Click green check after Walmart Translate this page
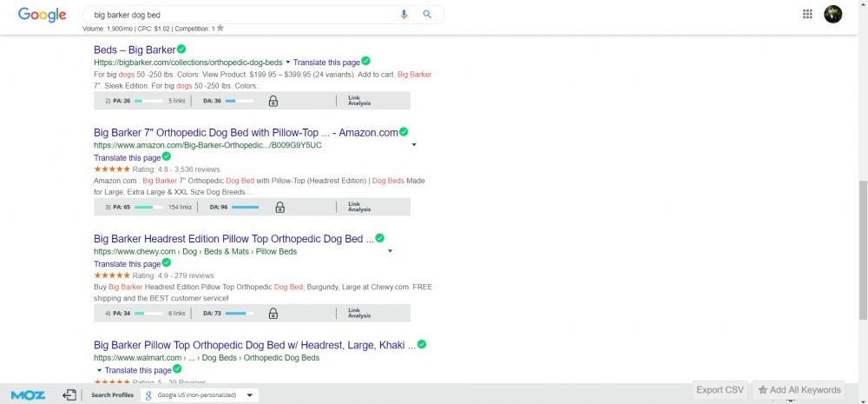 (177, 368)
